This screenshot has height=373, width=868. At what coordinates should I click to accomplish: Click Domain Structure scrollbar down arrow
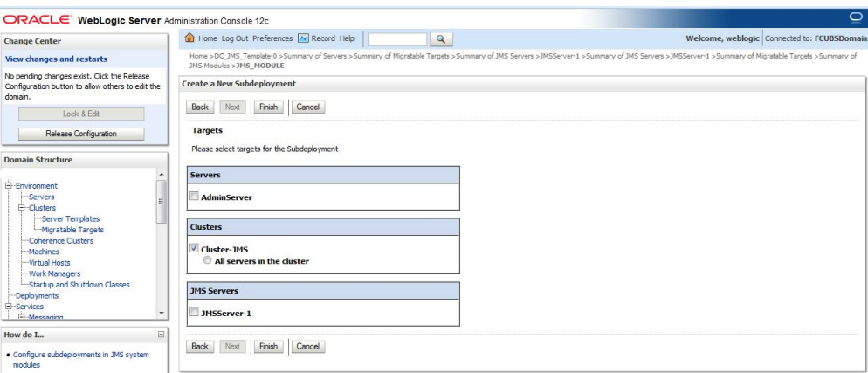tap(161, 314)
